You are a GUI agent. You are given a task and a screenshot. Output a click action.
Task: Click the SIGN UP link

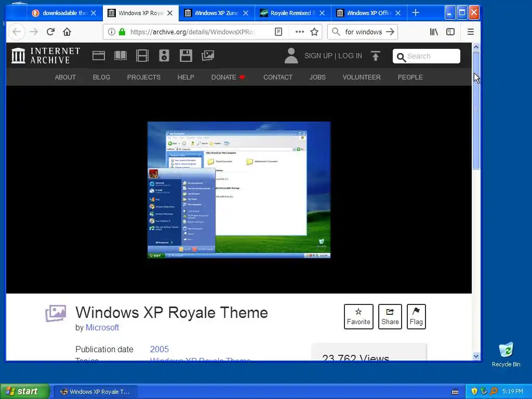(x=318, y=56)
